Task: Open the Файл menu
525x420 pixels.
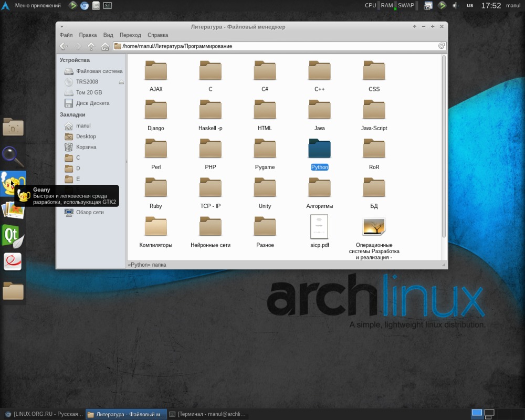Action: coord(66,35)
